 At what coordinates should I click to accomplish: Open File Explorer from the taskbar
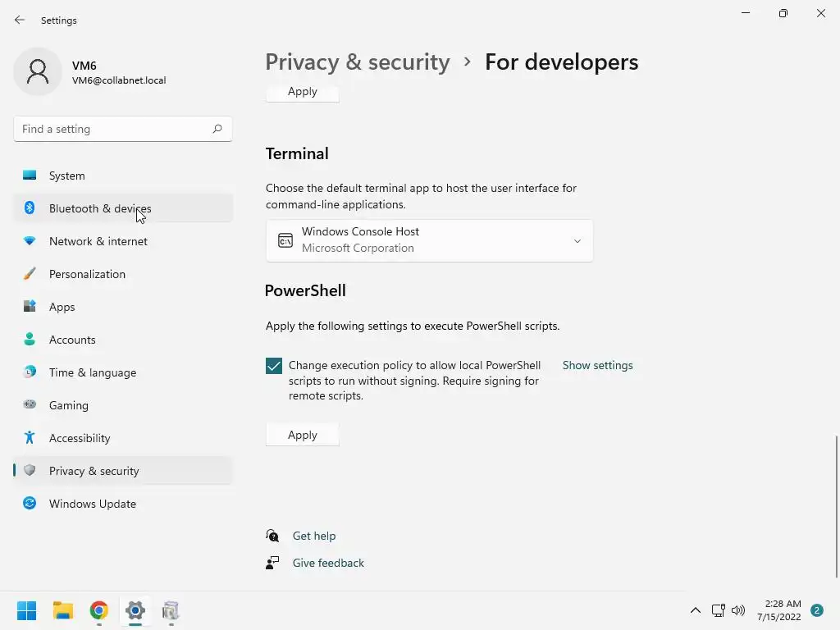[63, 610]
